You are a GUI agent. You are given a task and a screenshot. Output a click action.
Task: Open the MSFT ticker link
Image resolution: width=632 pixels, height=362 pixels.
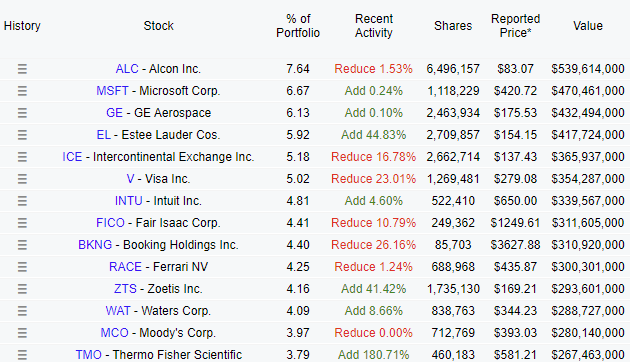tap(112, 91)
